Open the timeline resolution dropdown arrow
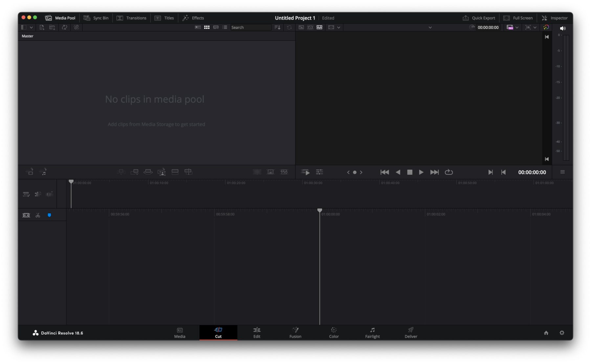 point(517,28)
